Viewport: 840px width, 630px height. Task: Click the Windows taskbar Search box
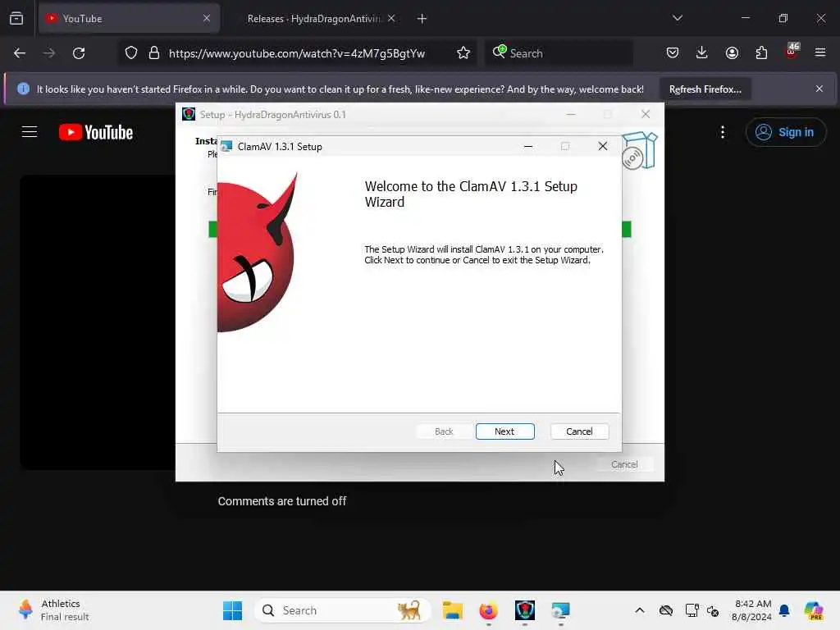(x=343, y=610)
